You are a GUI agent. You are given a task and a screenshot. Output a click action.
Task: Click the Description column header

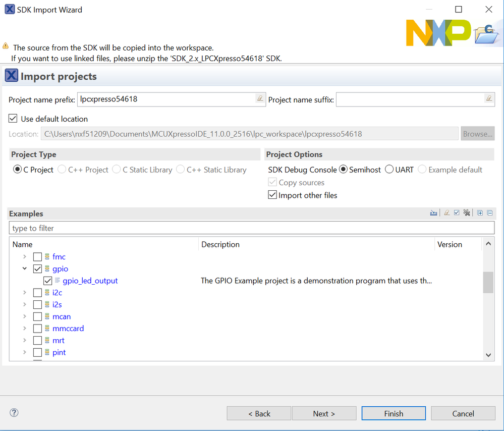[316, 244]
